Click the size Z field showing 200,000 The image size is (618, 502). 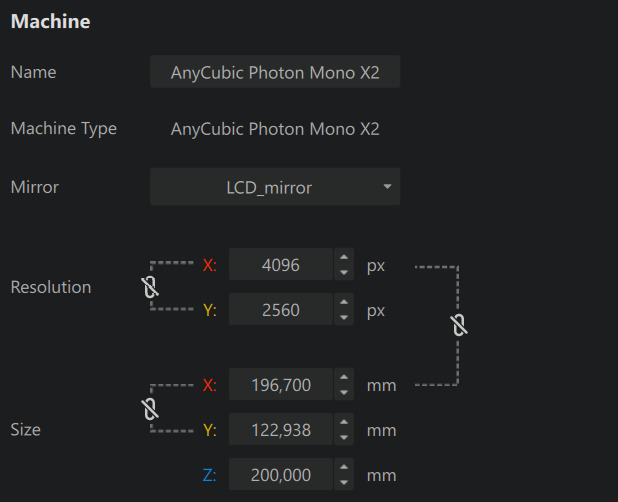(280, 475)
